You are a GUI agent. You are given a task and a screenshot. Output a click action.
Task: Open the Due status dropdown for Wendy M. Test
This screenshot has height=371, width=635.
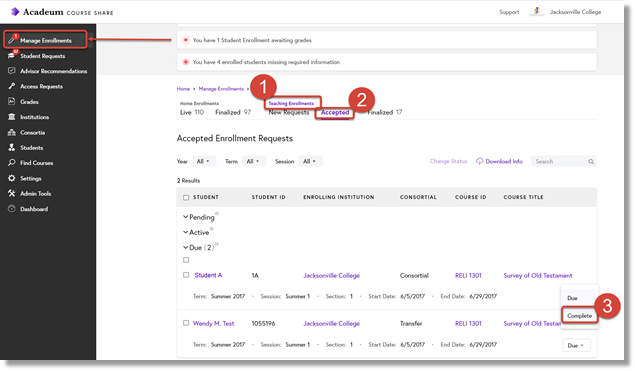[x=576, y=345]
